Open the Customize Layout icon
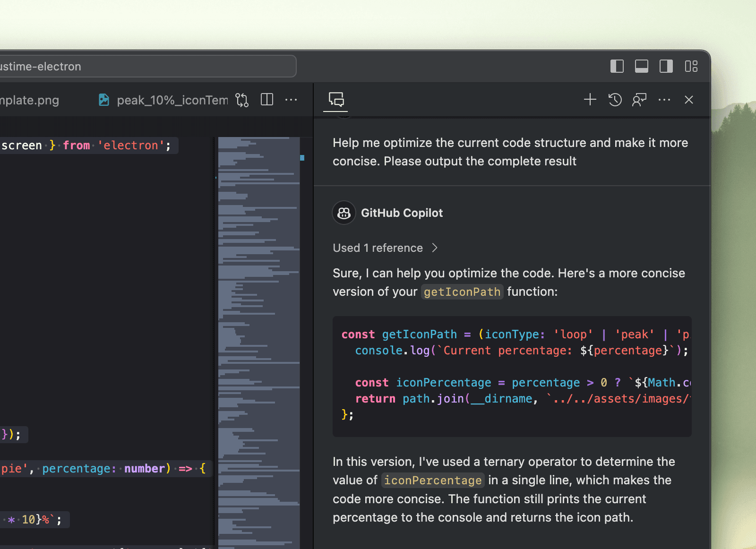The height and width of the screenshot is (549, 756). pyautogui.click(x=691, y=66)
